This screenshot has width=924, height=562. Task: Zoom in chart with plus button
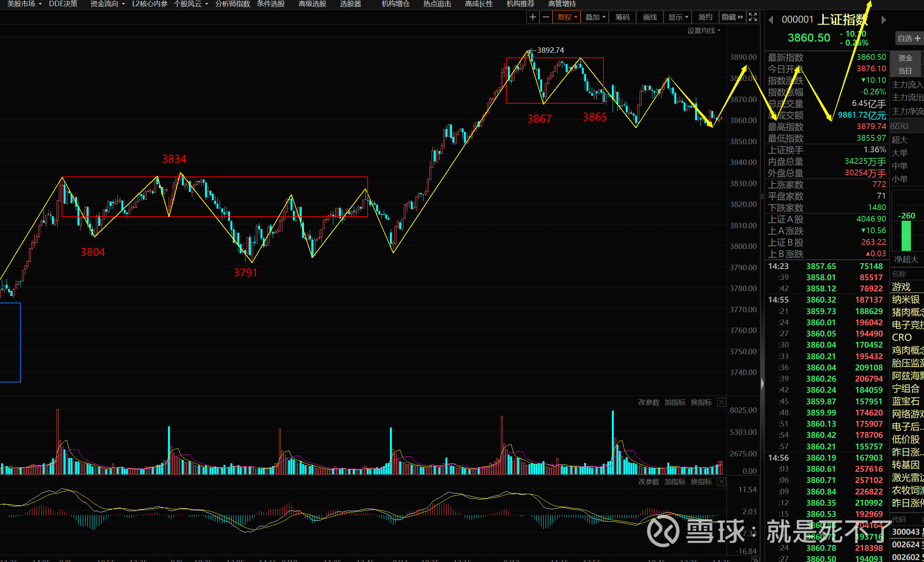click(533, 17)
